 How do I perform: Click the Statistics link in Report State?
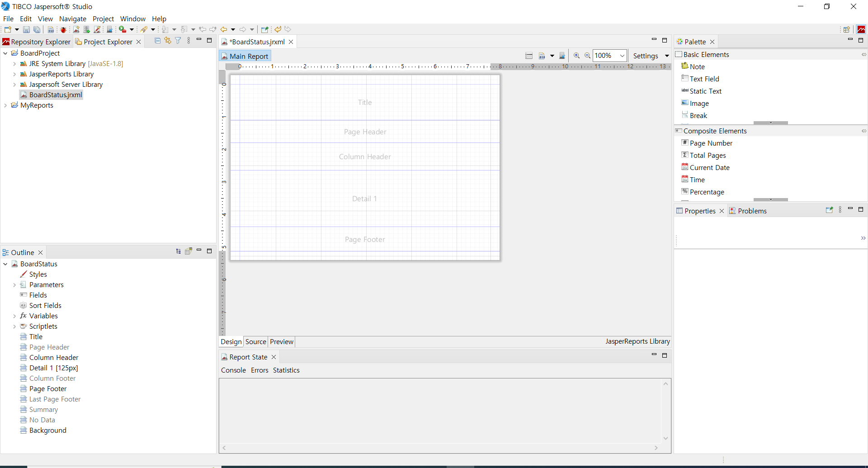[286, 370]
